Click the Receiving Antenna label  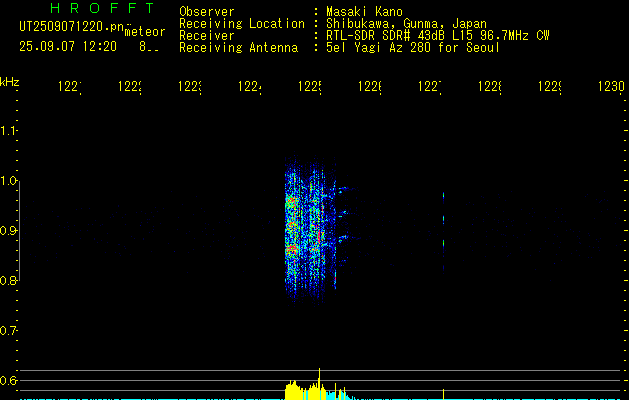pos(238,48)
